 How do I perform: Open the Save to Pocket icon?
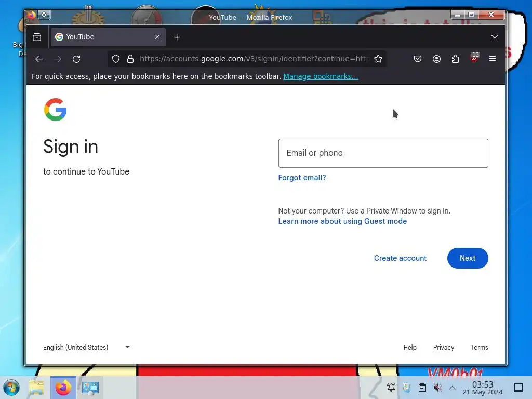418,59
